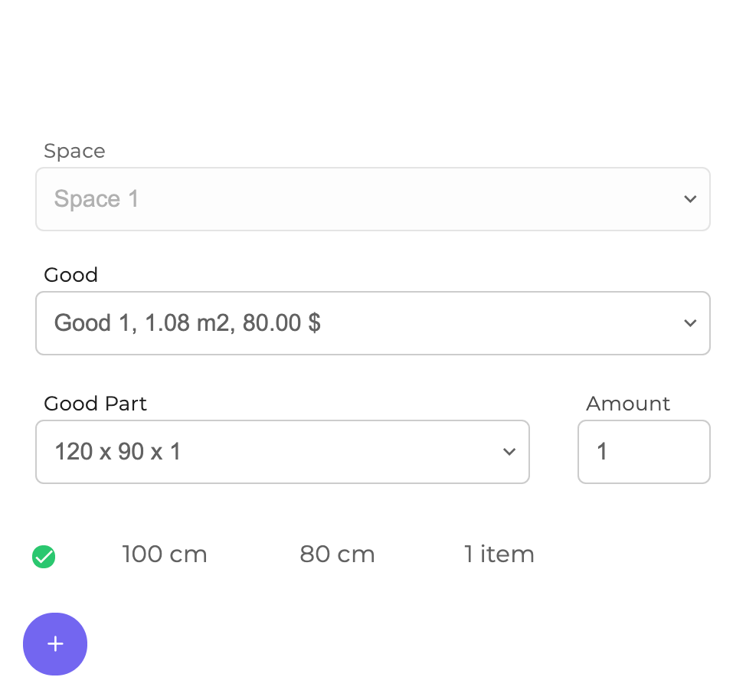Click the purple plus add button
This screenshot has width=746, height=700.
[x=55, y=644]
